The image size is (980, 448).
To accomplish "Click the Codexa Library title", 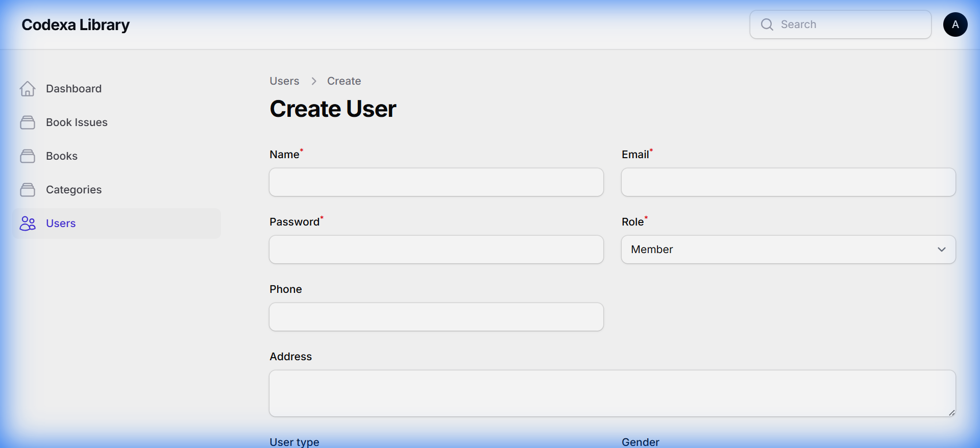I will point(76,24).
